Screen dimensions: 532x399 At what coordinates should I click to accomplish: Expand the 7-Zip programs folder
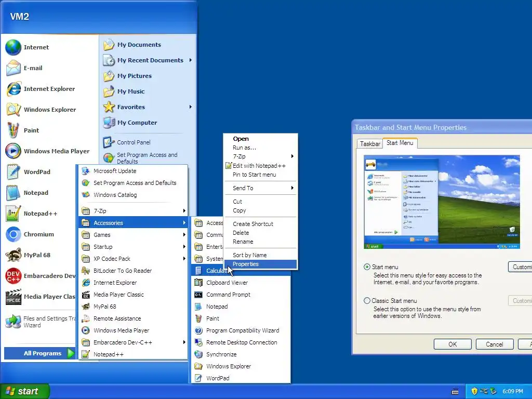pyautogui.click(x=133, y=211)
